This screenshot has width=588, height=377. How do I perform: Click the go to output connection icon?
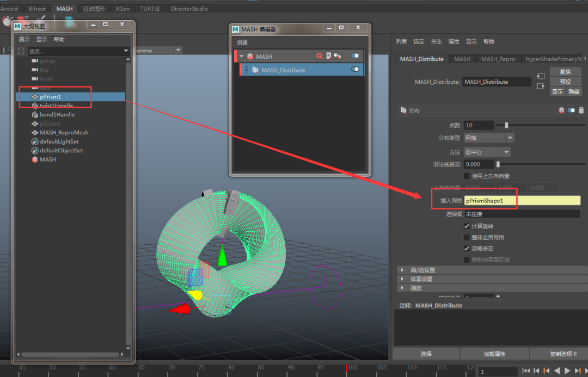point(541,86)
